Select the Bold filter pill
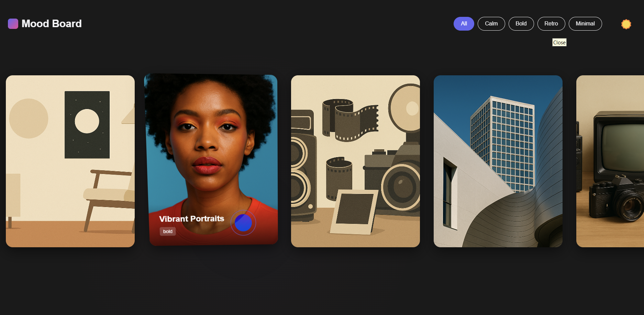The width and height of the screenshot is (644, 315). pos(521,24)
